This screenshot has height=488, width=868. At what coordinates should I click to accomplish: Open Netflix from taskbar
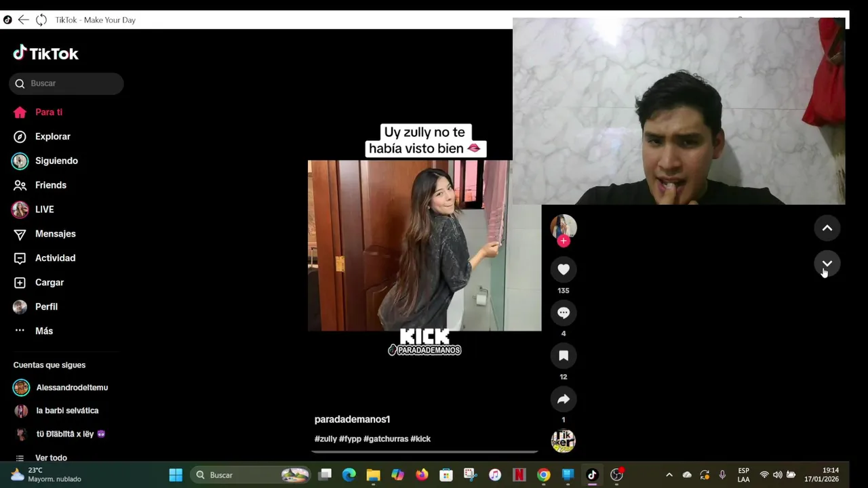519,475
